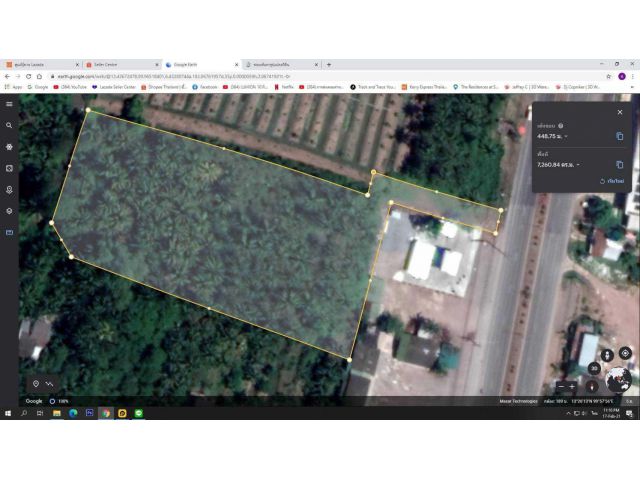Select the Measure ruler tool in sidebar
Image resolution: width=640 pixels, height=480 pixels.
pos(9,233)
